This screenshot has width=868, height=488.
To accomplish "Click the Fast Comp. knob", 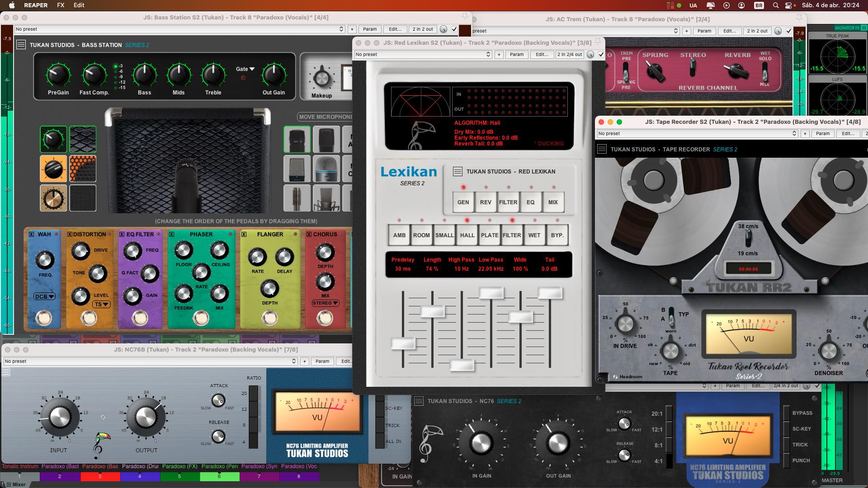I will [x=94, y=75].
